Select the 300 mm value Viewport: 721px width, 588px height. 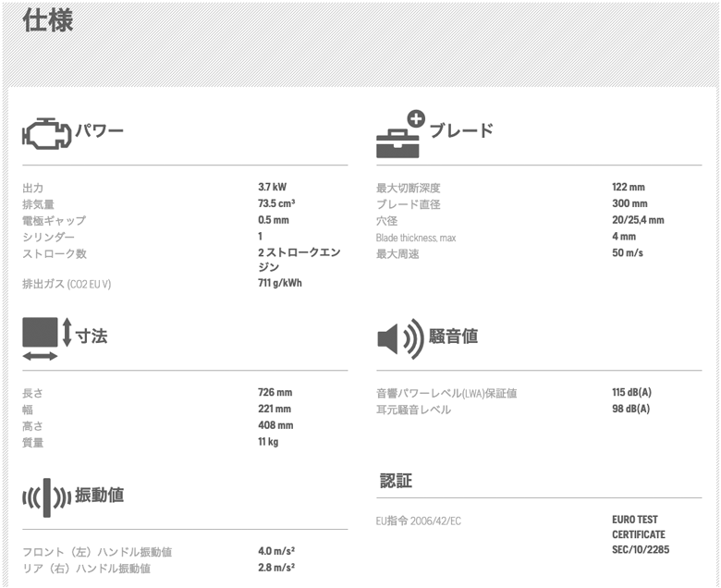[630, 203]
